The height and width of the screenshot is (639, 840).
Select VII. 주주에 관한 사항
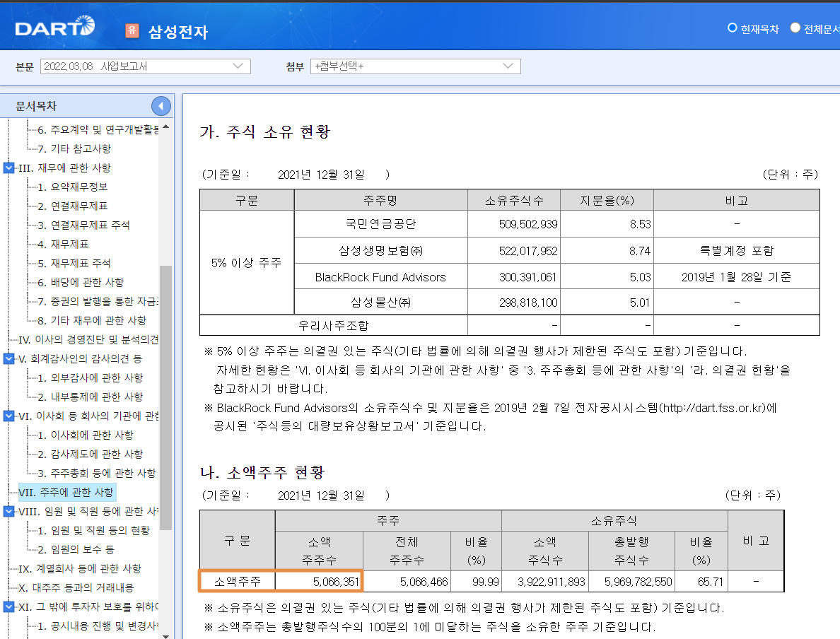click(x=66, y=492)
